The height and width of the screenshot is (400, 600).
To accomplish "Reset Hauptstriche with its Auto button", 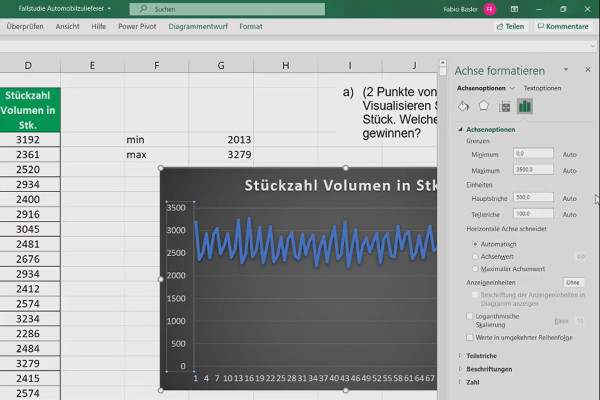I will pos(569,199).
